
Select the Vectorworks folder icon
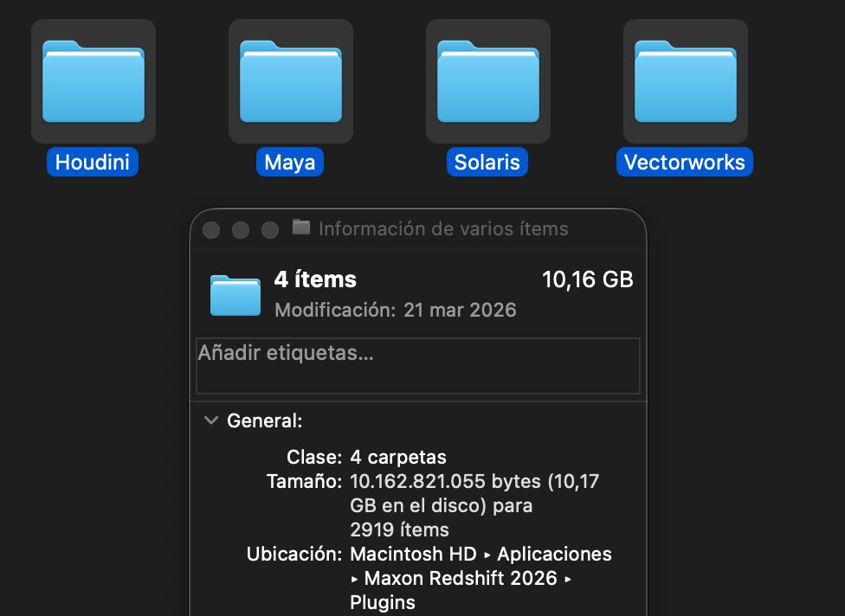(685, 81)
